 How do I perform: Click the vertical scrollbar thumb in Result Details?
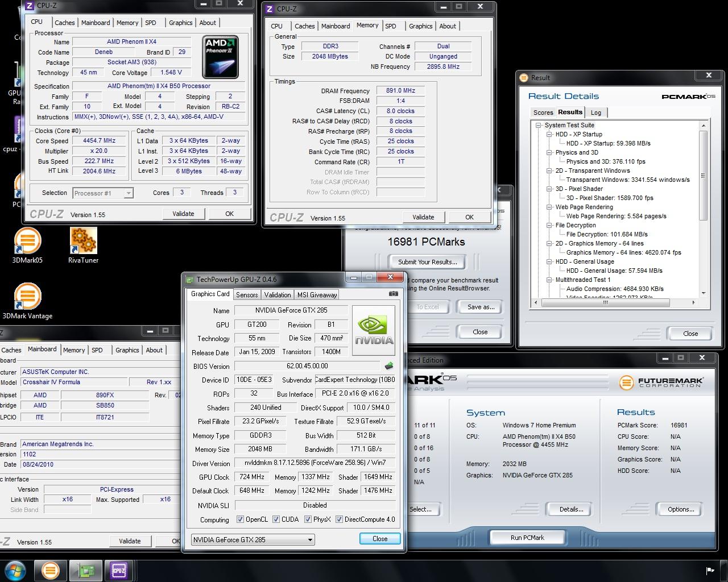click(704, 175)
